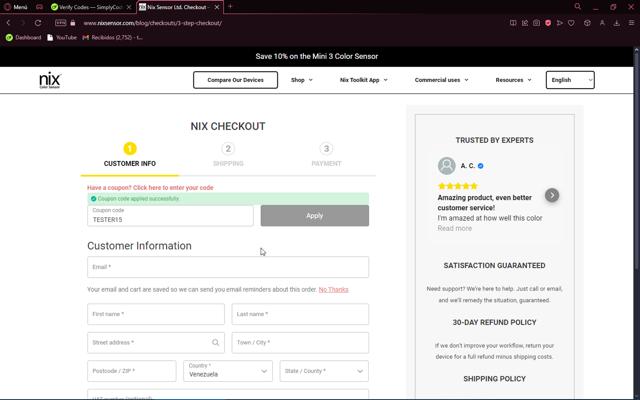The width and height of the screenshot is (640, 400).
Task: Click the VPN badge in address bar
Action: pos(60,23)
